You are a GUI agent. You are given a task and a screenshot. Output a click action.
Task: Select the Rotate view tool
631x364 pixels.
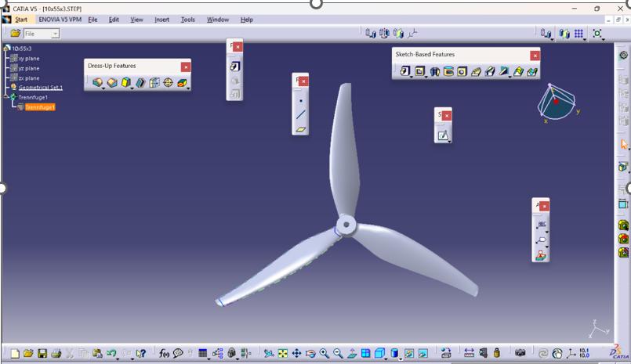point(310,353)
